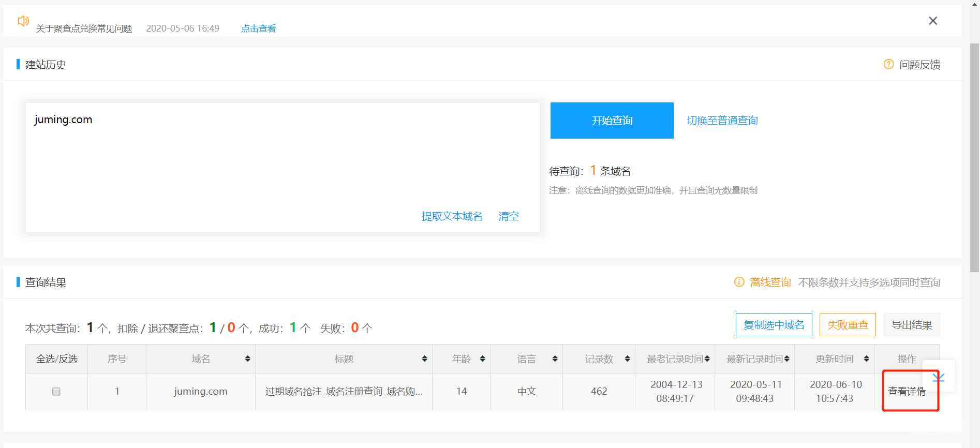Close the announcement bar with X
The height and width of the screenshot is (448, 980).
tap(932, 21)
